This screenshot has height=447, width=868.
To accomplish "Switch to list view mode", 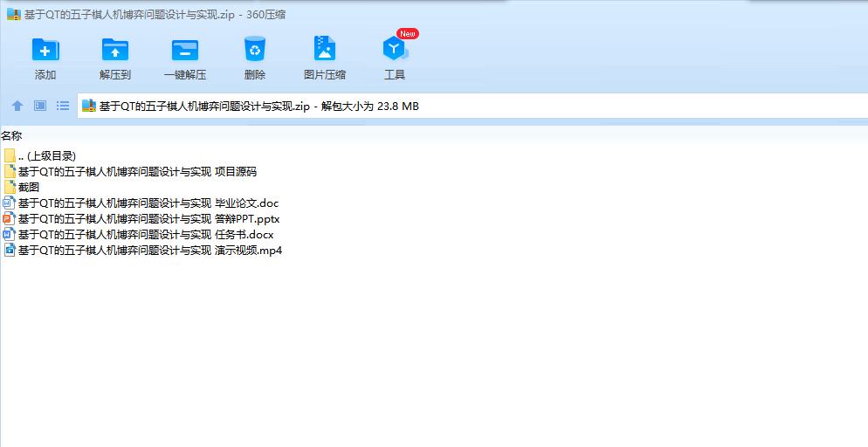I will coord(63,105).
